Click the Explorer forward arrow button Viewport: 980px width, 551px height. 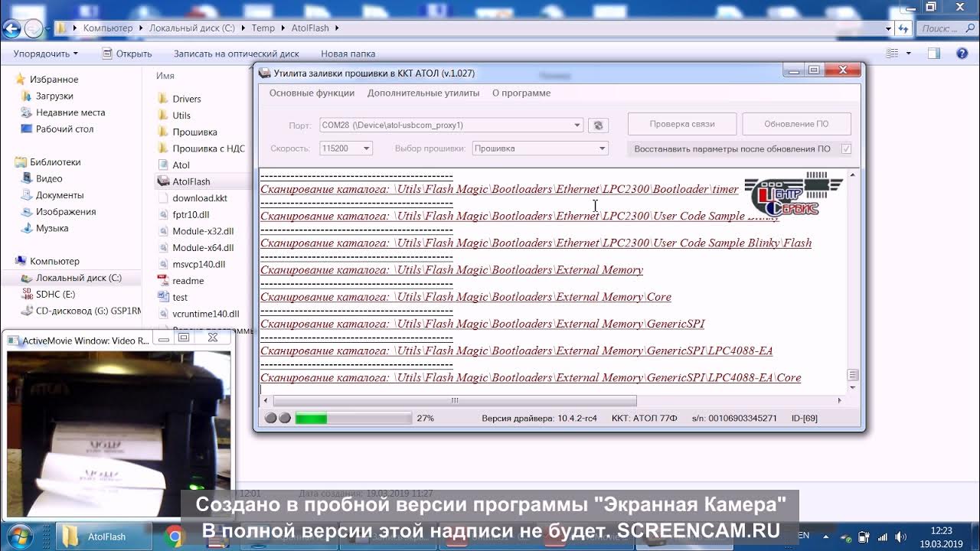(33, 28)
